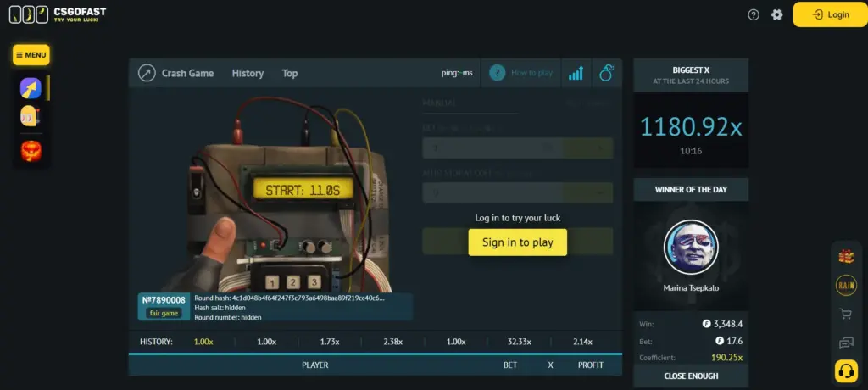
Task: Click the CLOSE ENOUGH panel header
Action: 691,376
